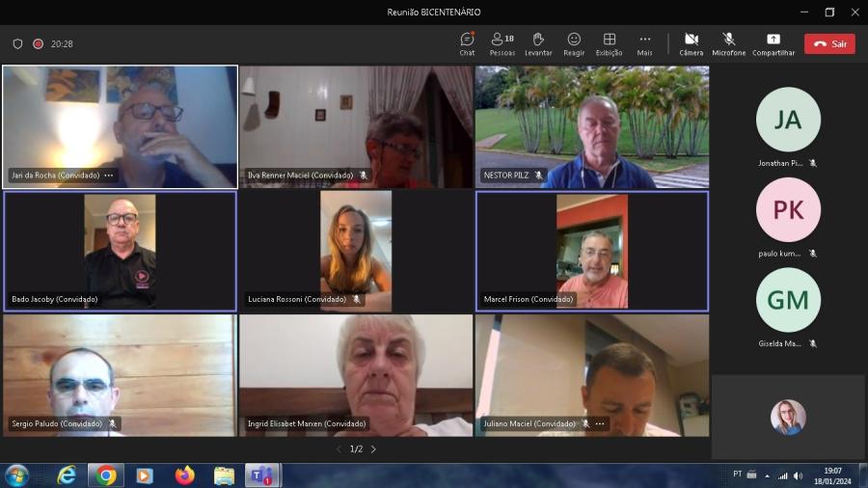This screenshot has height=488, width=868.
Task: Expand the Mais options menu
Action: pyautogui.click(x=644, y=43)
